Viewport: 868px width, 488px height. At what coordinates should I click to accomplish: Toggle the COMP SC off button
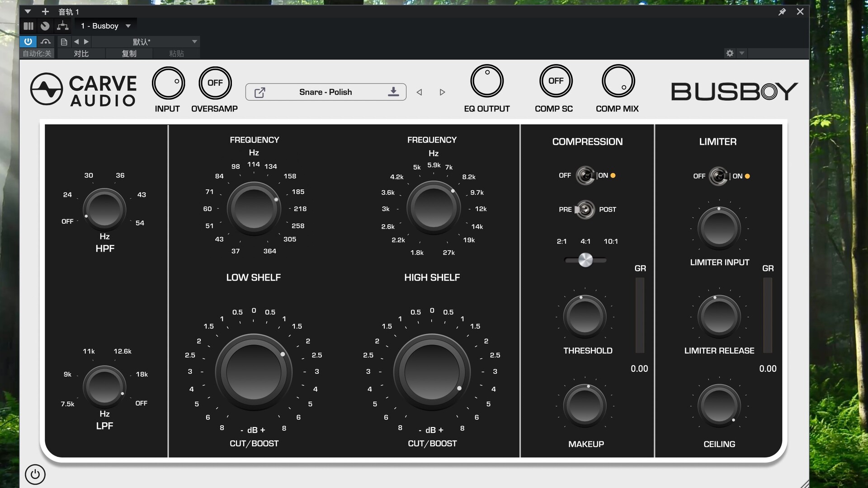click(x=556, y=81)
